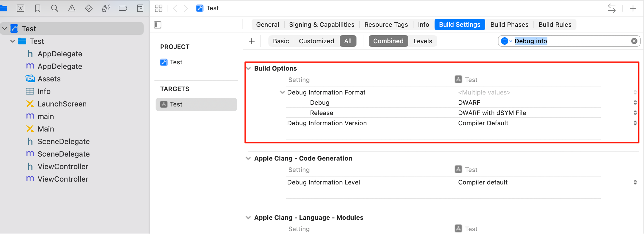Click the related items grid icon
The width and height of the screenshot is (644, 234).
click(x=158, y=8)
